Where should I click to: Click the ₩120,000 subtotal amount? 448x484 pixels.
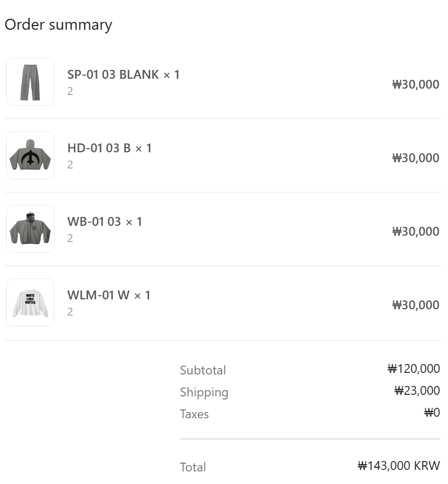pyautogui.click(x=414, y=369)
